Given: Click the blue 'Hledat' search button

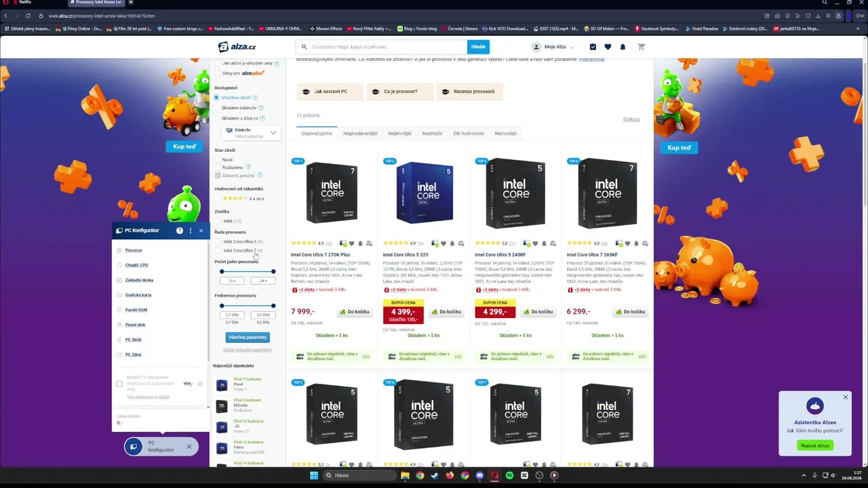Looking at the screenshot, I should (478, 47).
